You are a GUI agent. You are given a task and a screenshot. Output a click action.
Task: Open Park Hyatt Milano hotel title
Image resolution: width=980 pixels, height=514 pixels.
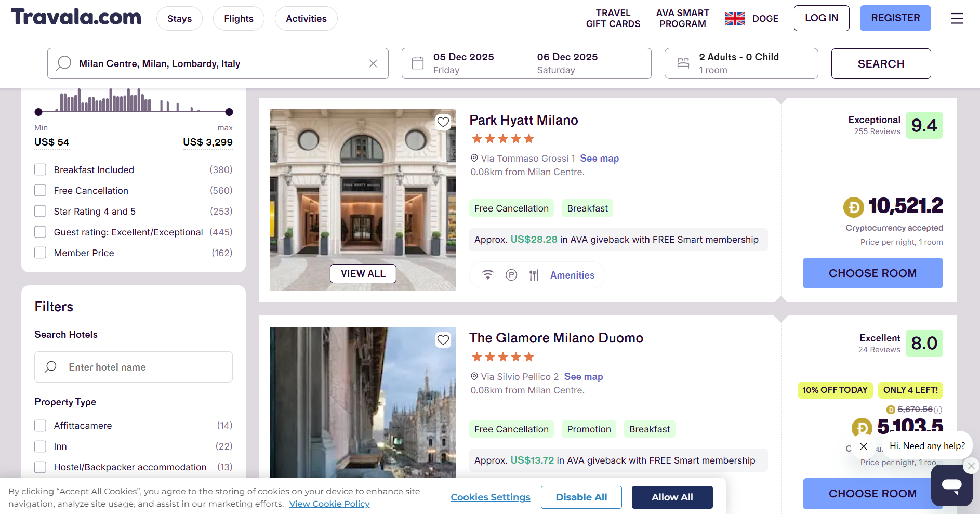pos(524,121)
